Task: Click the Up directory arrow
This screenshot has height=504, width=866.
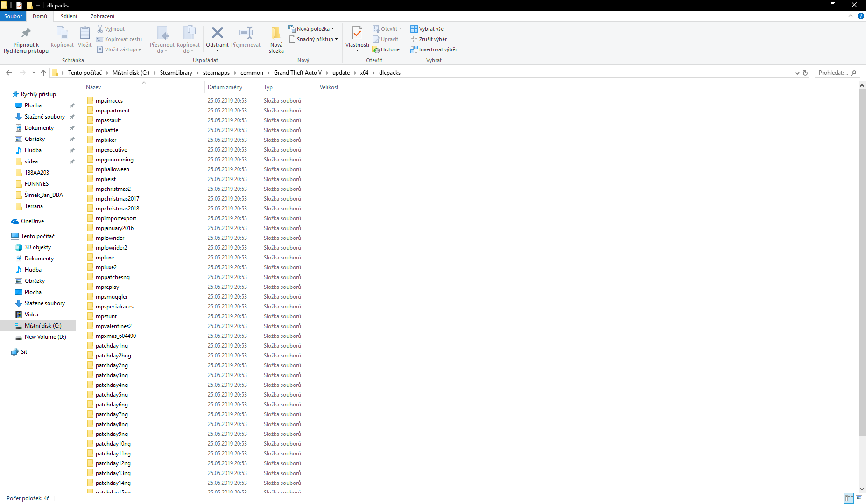Action: [43, 73]
